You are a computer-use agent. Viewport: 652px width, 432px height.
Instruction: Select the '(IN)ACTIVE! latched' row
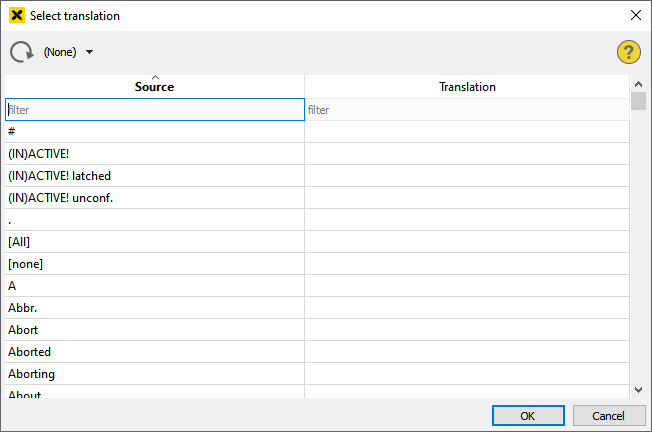point(317,176)
